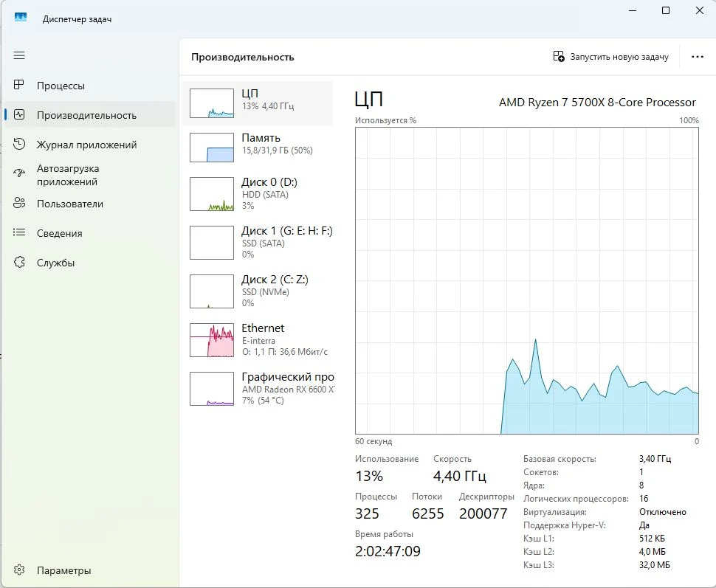Click the Производительность page heading
Viewport: 716px width, 588px height.
(x=242, y=57)
